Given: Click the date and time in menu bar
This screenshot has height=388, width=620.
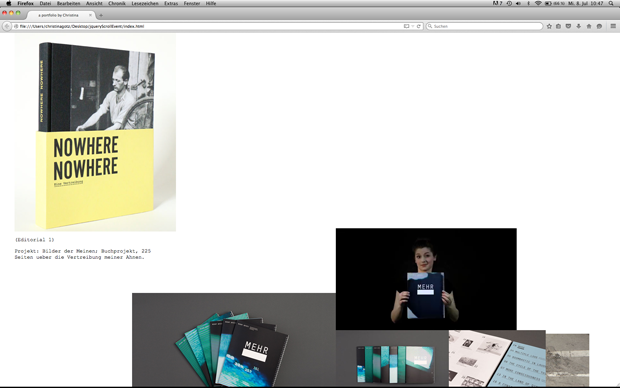Looking at the screenshot, I should (586, 3).
